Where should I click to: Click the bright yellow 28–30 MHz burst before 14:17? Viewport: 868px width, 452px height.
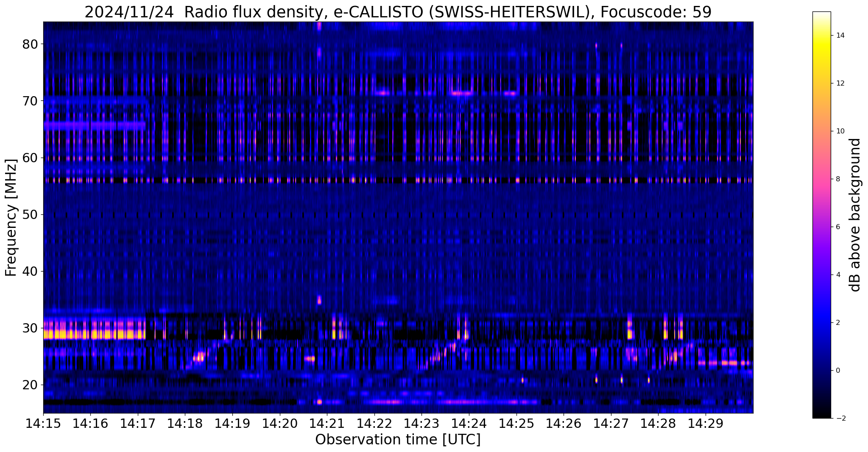click(x=94, y=334)
